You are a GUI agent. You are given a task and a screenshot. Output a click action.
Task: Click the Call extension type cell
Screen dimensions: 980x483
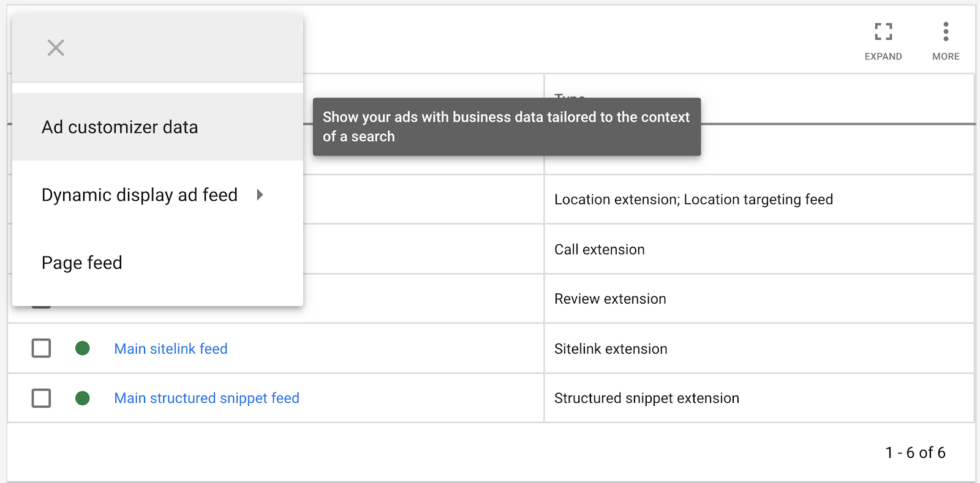[599, 250]
